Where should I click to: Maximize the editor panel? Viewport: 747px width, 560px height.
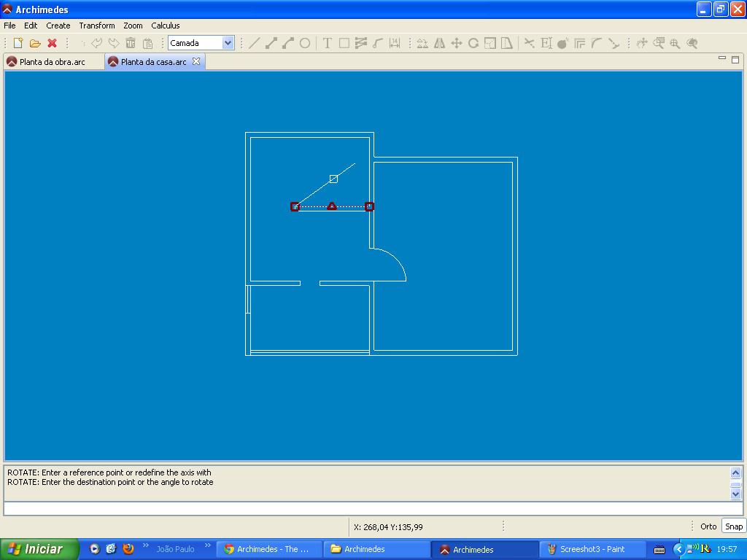(735, 60)
